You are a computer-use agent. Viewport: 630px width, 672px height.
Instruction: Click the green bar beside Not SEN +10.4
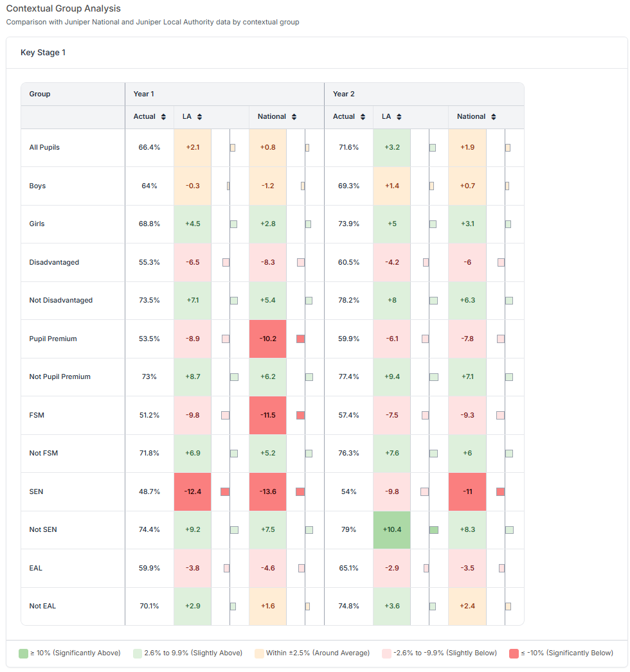434,530
